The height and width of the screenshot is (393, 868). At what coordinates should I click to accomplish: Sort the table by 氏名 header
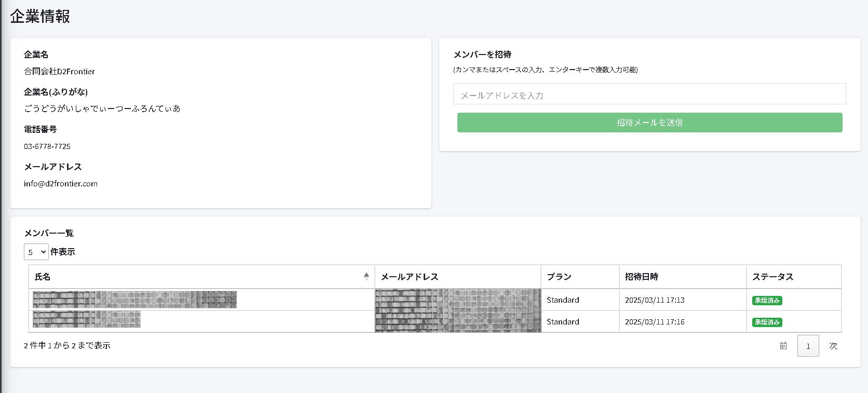pyautogui.click(x=43, y=277)
